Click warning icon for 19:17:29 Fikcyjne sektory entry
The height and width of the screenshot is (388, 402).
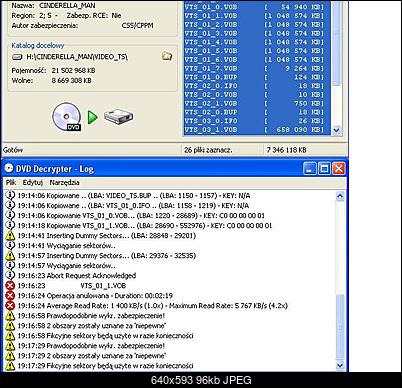tap(10, 365)
